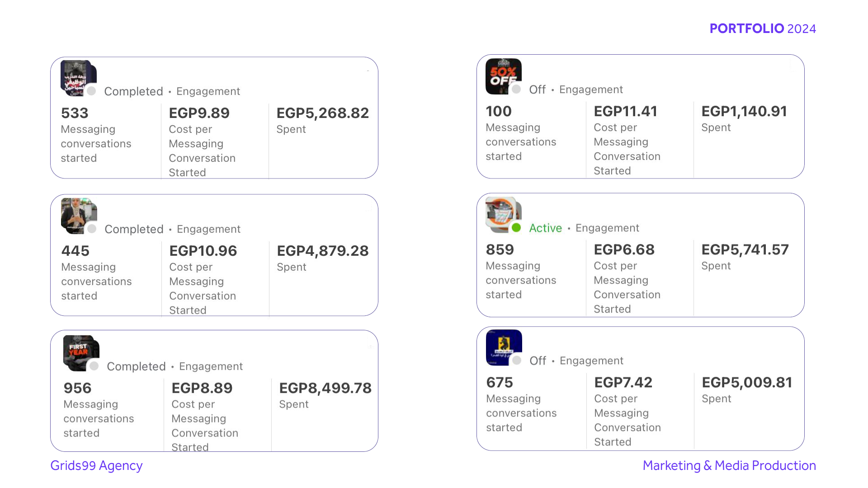868x488 pixels.
Task: Click the FIRST YEAR campaign thumbnail
Action: click(80, 352)
